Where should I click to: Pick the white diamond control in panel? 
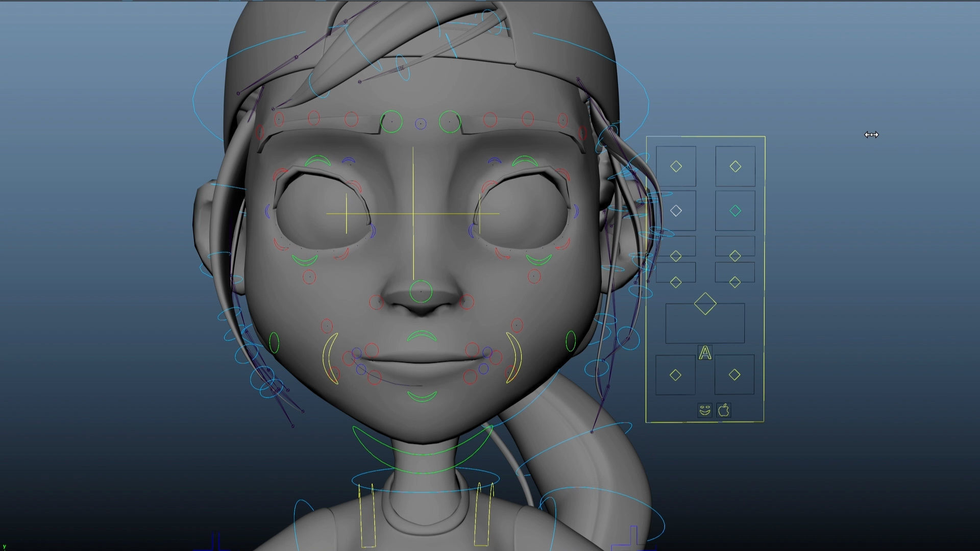(676, 210)
